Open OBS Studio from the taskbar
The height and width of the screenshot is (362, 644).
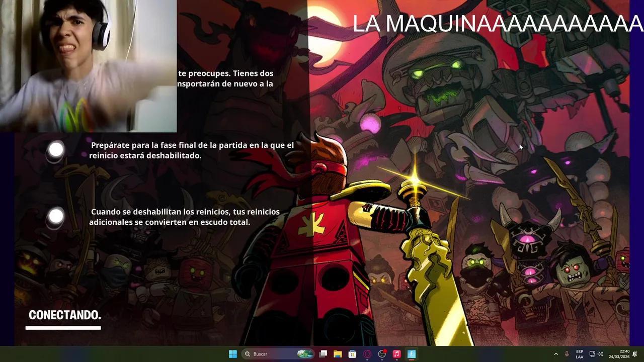click(x=382, y=354)
